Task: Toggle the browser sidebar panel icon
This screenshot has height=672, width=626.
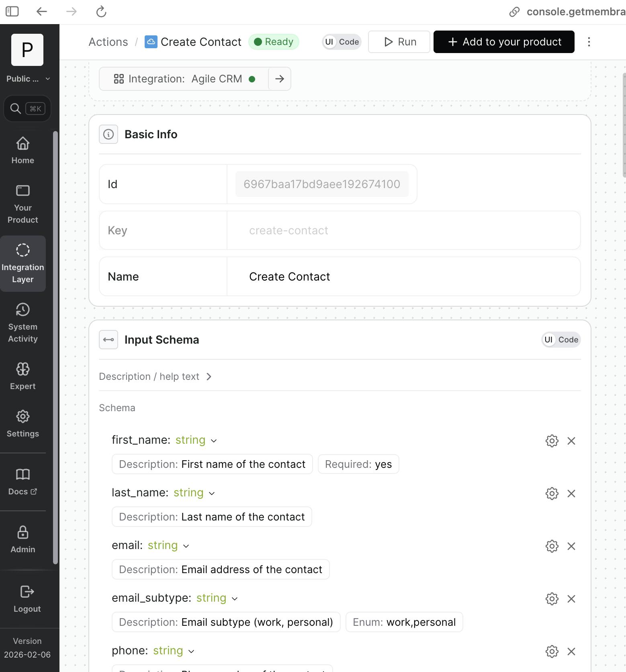Action: point(12,11)
